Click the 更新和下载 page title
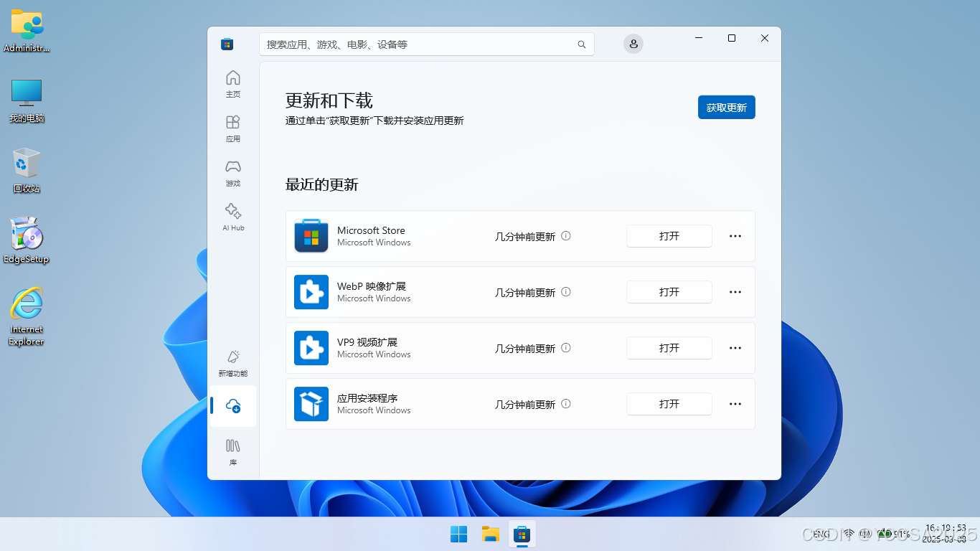The height and width of the screenshot is (551, 980). coord(329,100)
